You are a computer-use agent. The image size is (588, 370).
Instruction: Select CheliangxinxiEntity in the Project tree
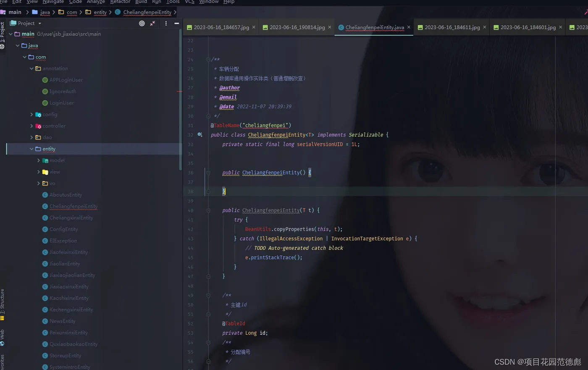pos(71,218)
